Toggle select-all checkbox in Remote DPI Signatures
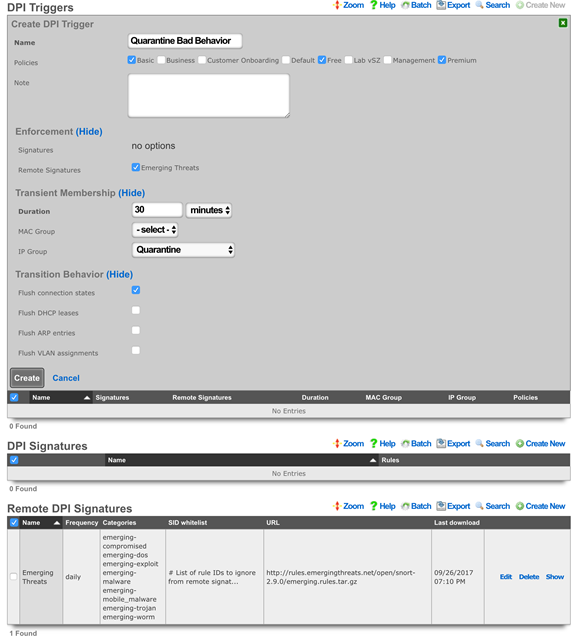This screenshot has width=585, height=641. pos(14,522)
